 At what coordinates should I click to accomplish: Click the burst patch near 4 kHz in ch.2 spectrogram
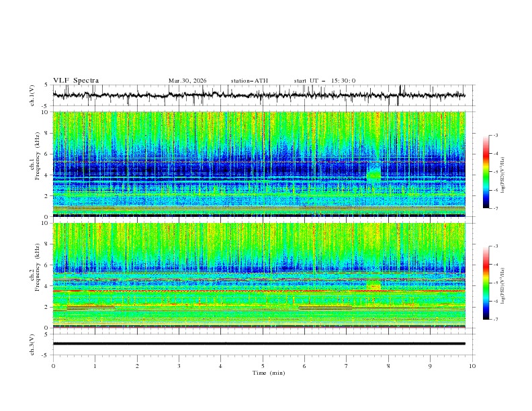tap(374, 285)
